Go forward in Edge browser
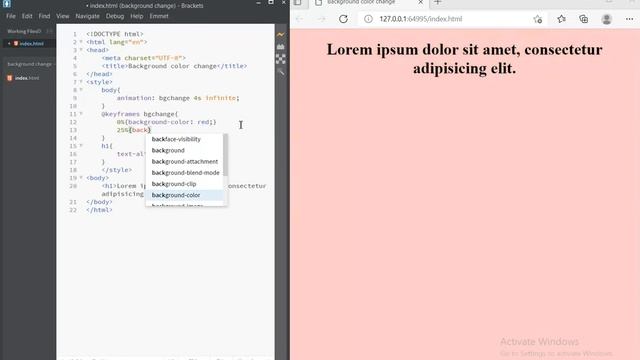640x360 pixels. coord(322,19)
